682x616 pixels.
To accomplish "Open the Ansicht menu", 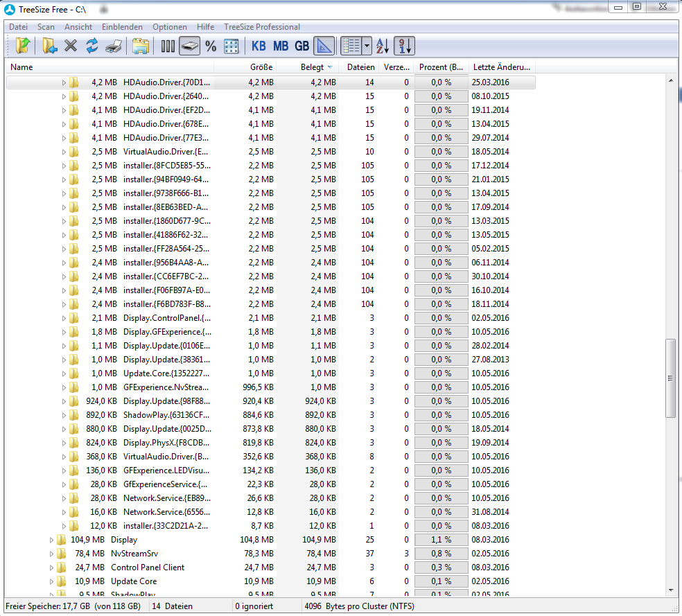I will click(x=78, y=27).
